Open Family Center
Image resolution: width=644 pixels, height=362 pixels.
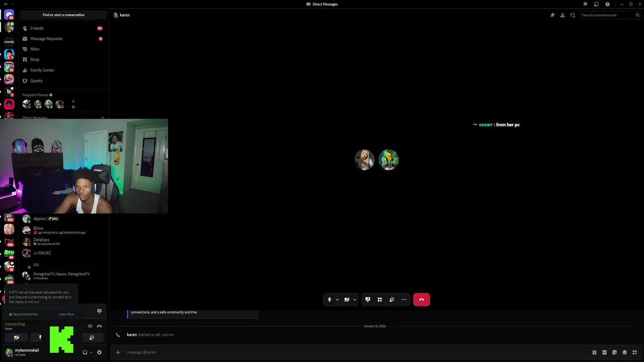[63, 70]
